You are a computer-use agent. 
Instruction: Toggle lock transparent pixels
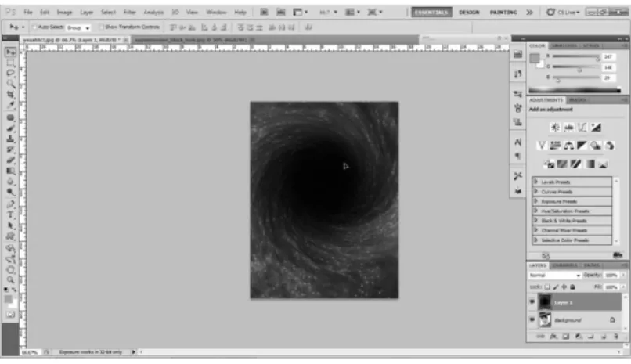click(x=547, y=287)
